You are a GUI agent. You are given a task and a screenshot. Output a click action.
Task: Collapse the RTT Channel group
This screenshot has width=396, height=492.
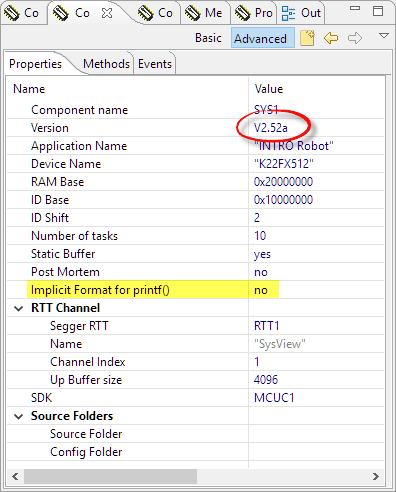(x=19, y=308)
